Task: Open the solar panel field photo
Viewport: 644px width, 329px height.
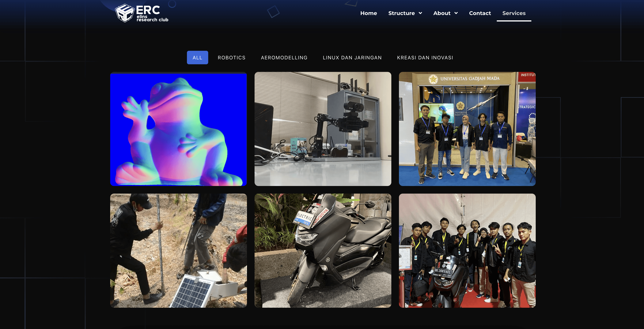Action: pyautogui.click(x=179, y=250)
